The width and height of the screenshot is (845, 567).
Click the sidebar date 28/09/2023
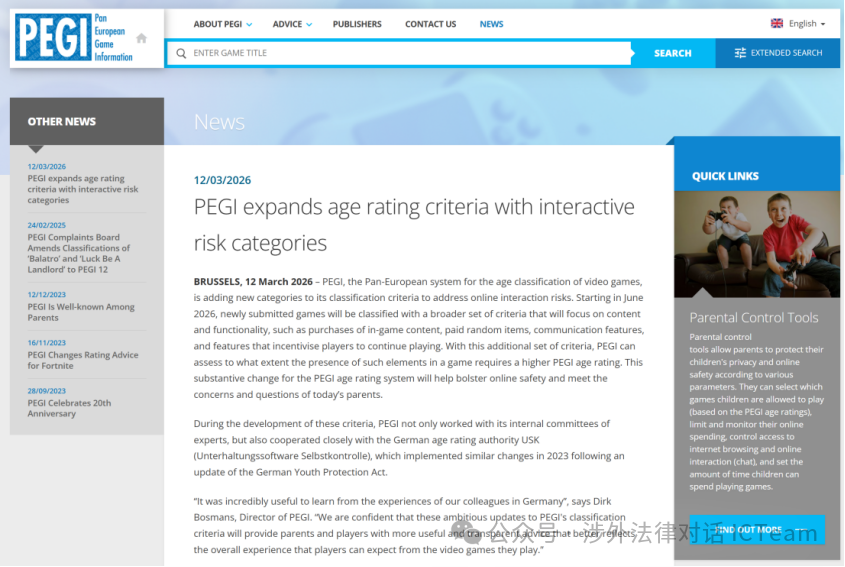click(x=46, y=391)
